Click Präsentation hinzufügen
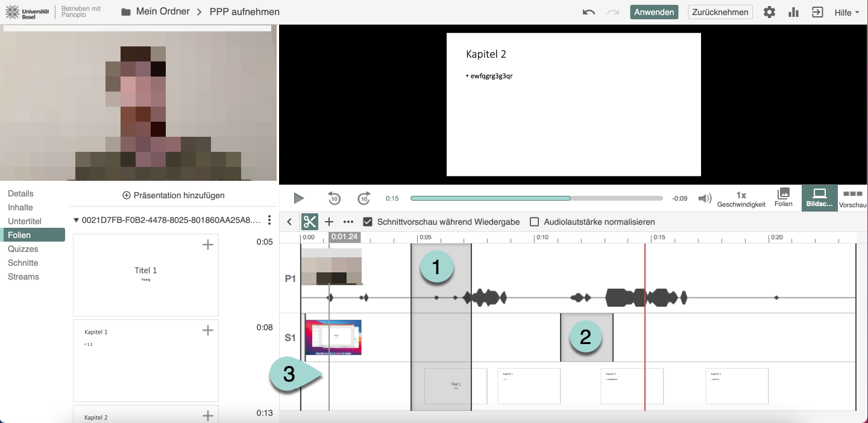The width and height of the screenshot is (868, 423). pos(174,195)
